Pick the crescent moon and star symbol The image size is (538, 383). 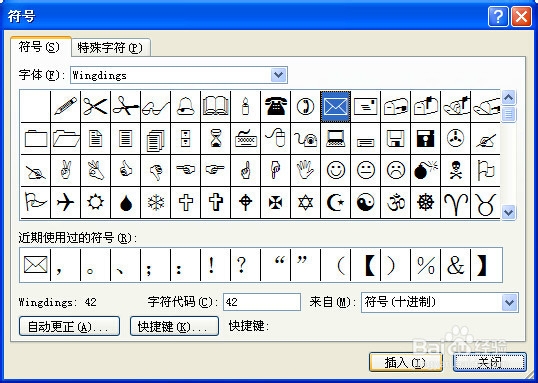[336, 202]
